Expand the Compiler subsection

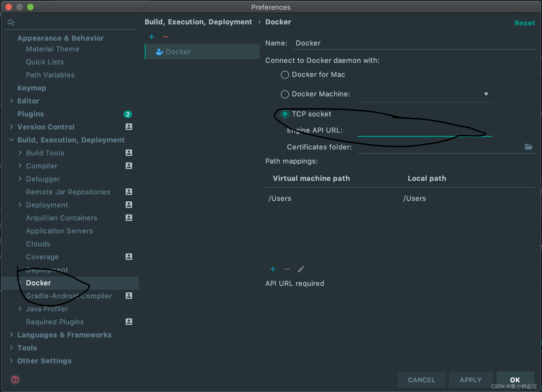(x=20, y=166)
